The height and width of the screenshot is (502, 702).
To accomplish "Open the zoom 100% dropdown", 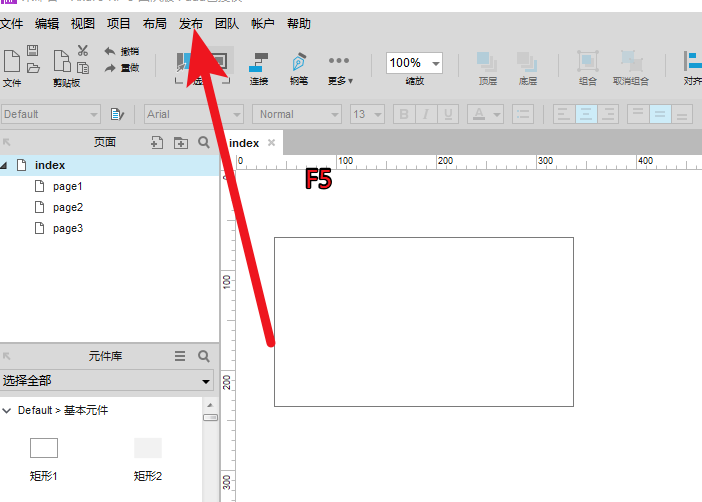I will click(x=435, y=63).
